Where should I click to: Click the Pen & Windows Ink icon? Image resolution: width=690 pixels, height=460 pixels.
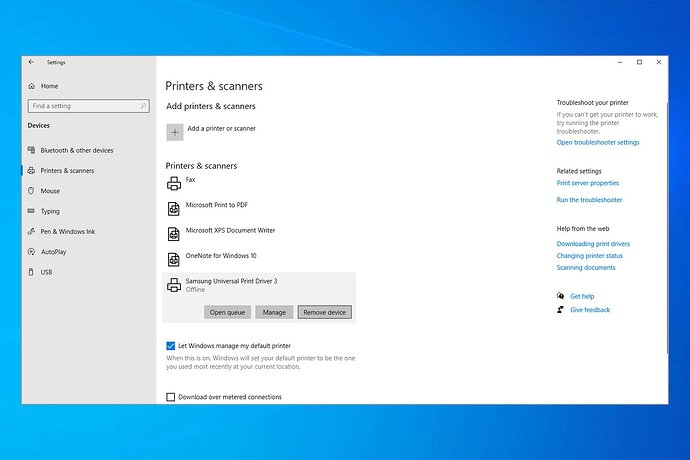coord(31,231)
